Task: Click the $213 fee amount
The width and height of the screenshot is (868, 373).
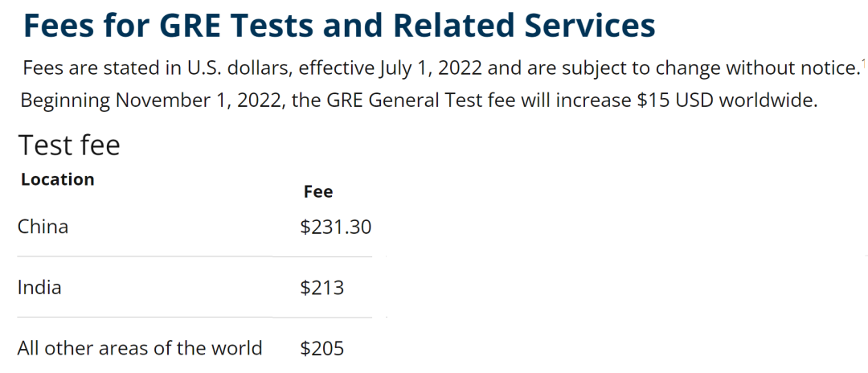Action: click(321, 288)
